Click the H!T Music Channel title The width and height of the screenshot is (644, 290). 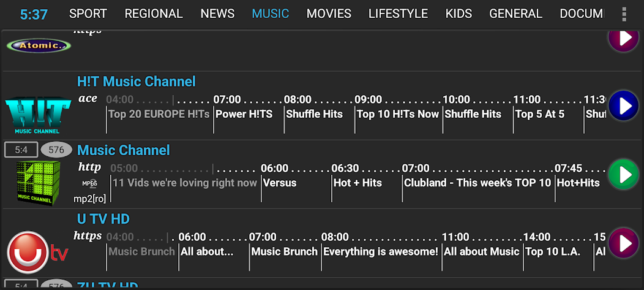[137, 82]
